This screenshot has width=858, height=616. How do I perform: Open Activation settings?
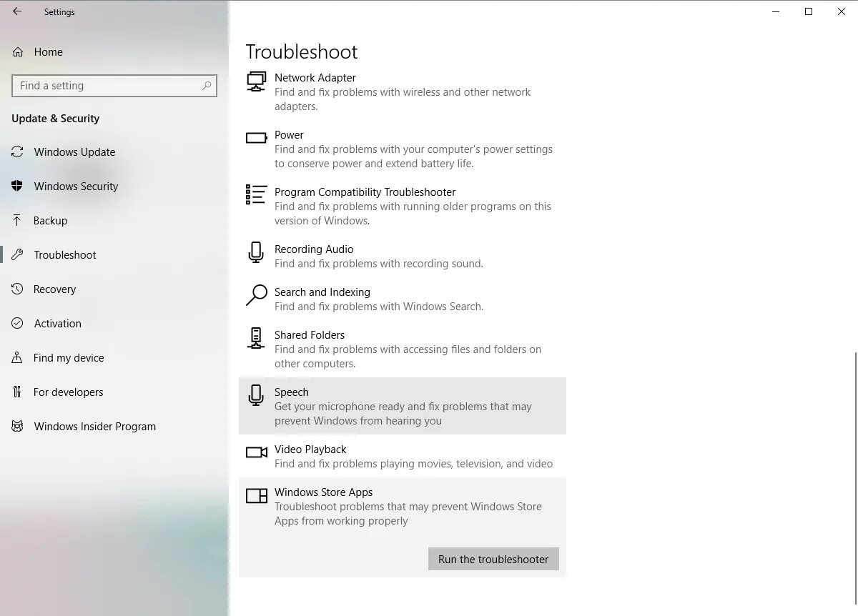tap(57, 324)
